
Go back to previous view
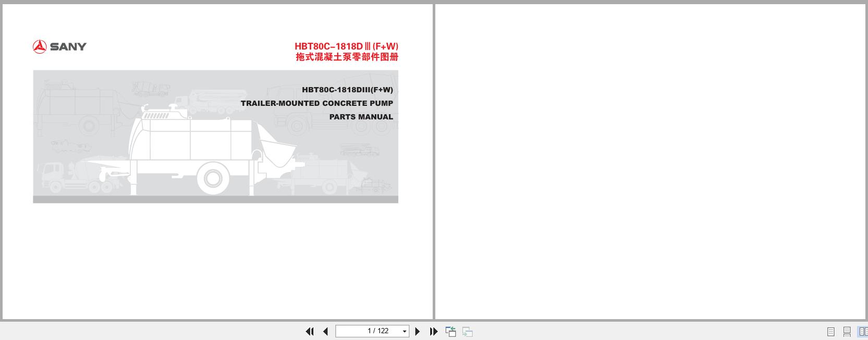point(451,331)
